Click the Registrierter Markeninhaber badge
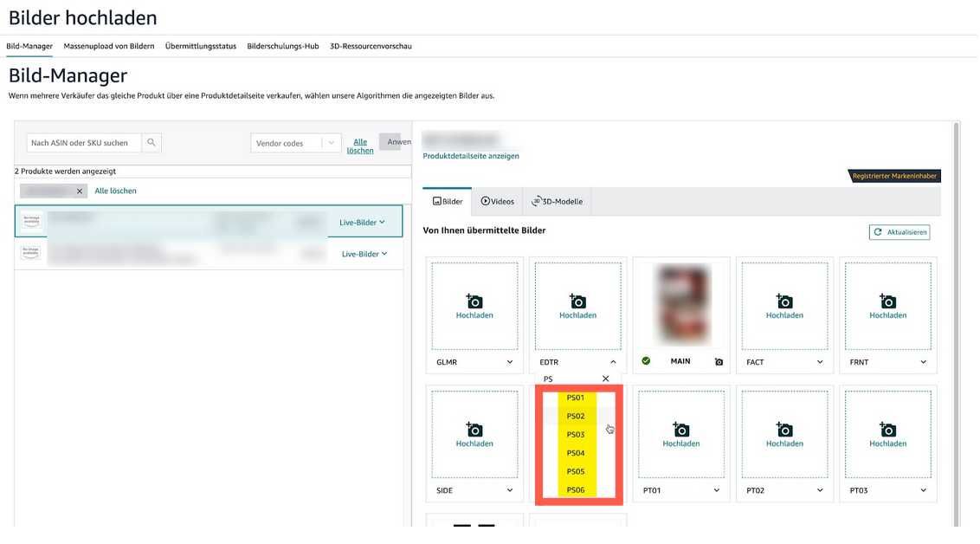980x544 pixels. [x=893, y=177]
